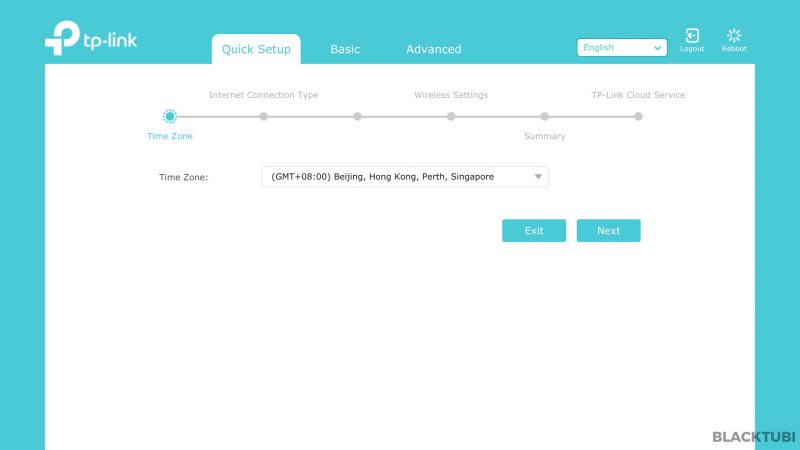800x450 pixels.
Task: Click the unlabeled step dot after Internet Connection Type
Action: [x=357, y=116]
